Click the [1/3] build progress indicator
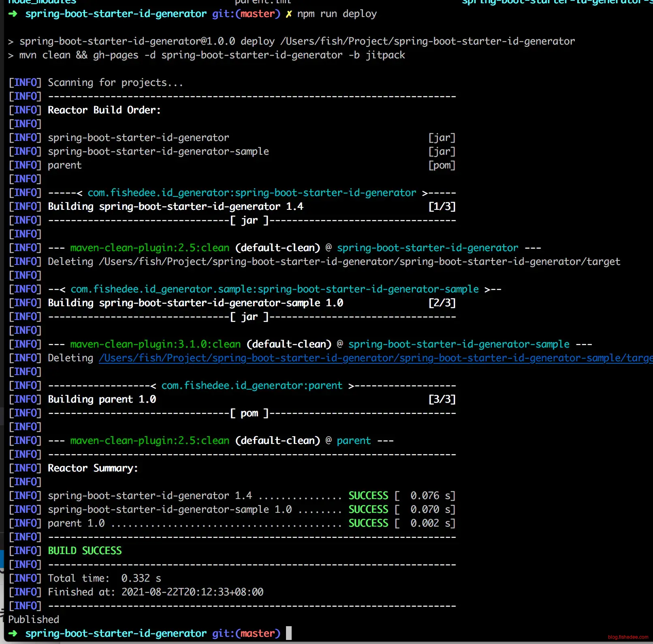 click(x=442, y=207)
